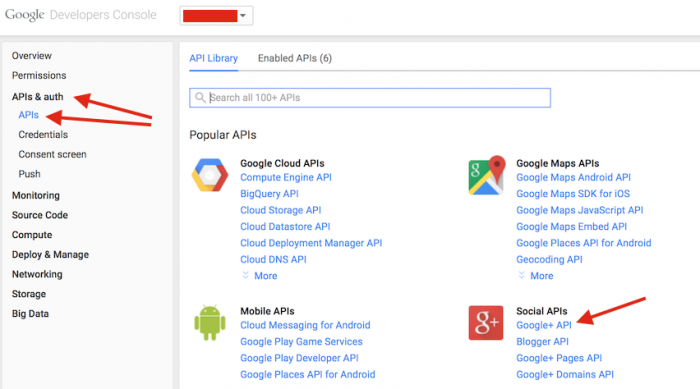
Task: Switch to the API Library tab
Action: coord(213,59)
